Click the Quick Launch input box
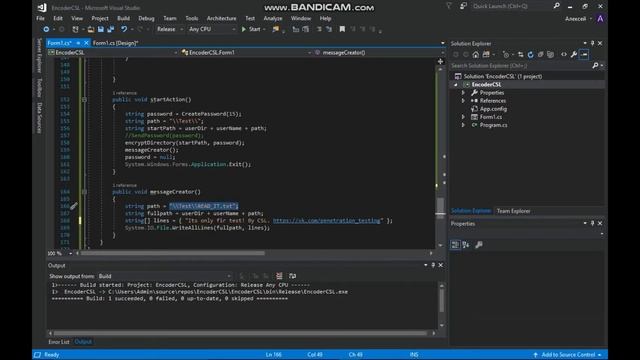Image resolution: width=640 pixels, height=360 pixels. pos(510,6)
